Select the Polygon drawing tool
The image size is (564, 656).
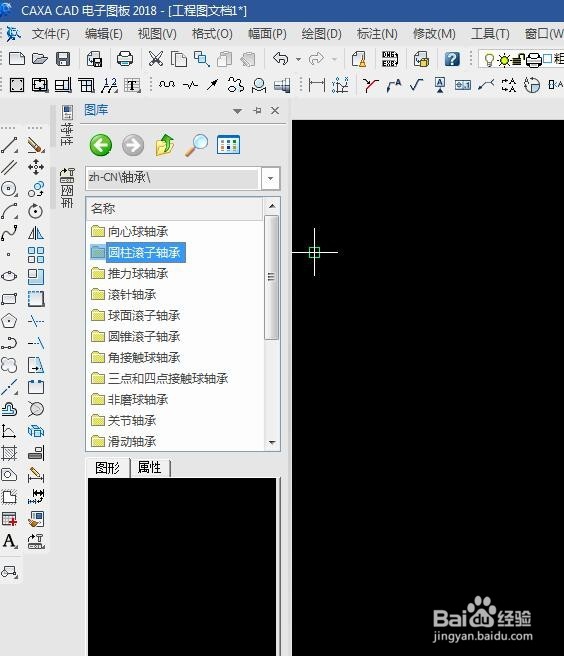point(9,321)
